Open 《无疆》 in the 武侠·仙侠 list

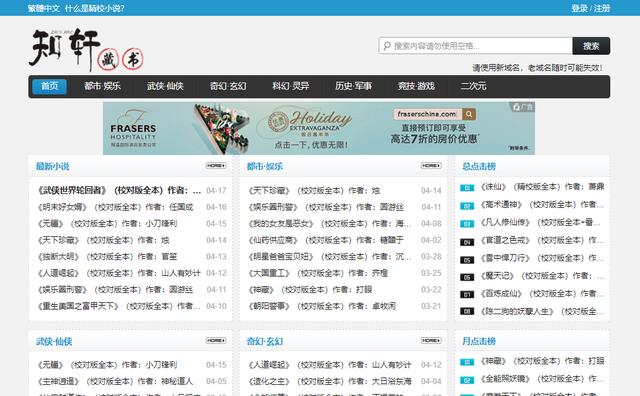coord(107,365)
